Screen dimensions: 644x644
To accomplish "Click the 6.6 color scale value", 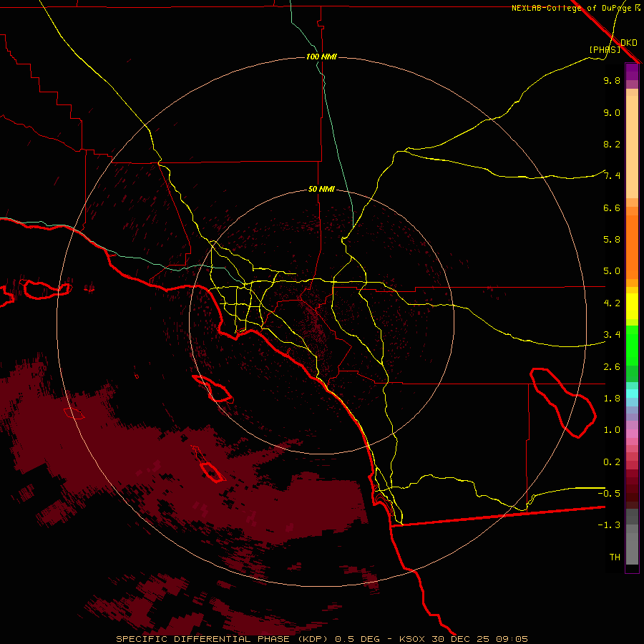I will coord(612,208).
